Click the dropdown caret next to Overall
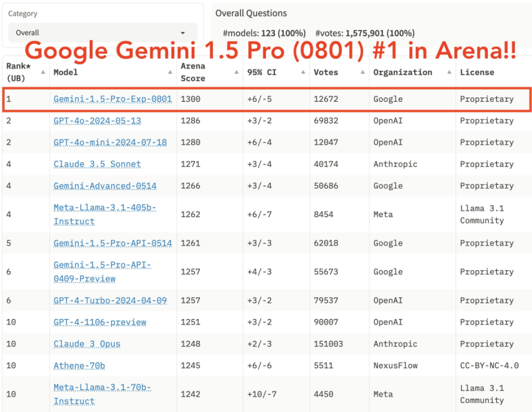This screenshot has width=532, height=412. (x=183, y=33)
